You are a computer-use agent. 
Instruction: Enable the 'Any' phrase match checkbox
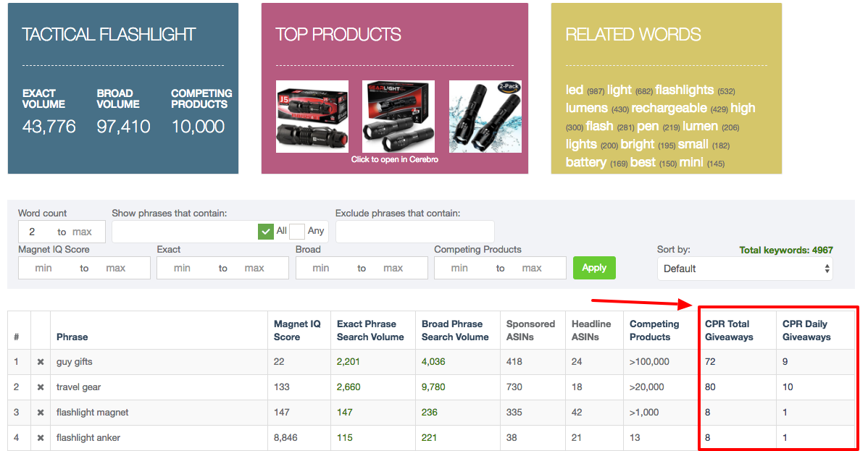click(297, 232)
